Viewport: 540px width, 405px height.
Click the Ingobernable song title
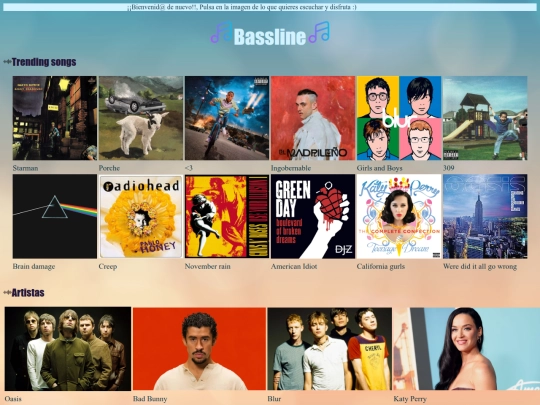[x=291, y=168]
